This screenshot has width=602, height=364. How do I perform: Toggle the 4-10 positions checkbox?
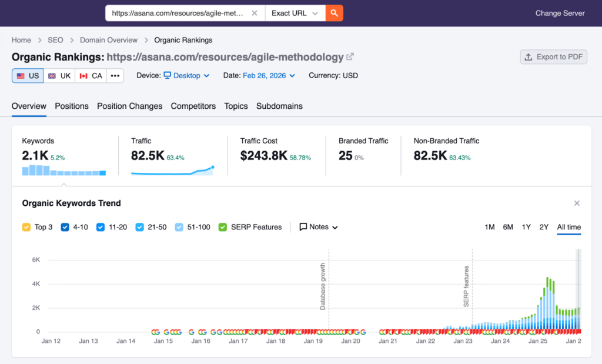pyautogui.click(x=65, y=227)
